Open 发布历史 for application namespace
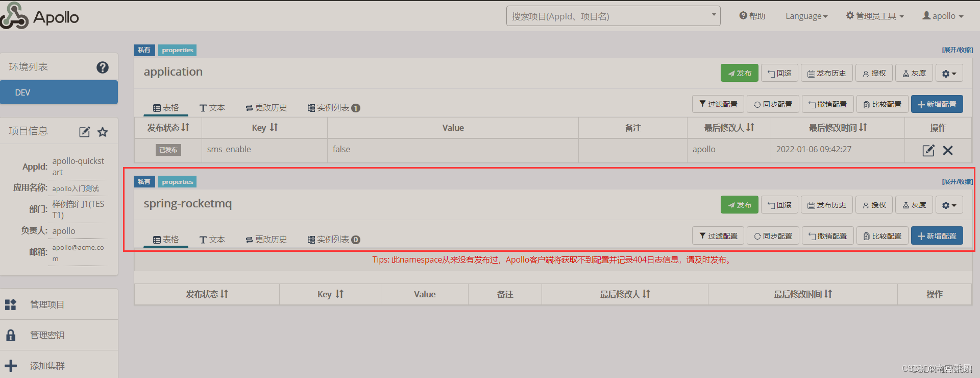 click(x=826, y=73)
